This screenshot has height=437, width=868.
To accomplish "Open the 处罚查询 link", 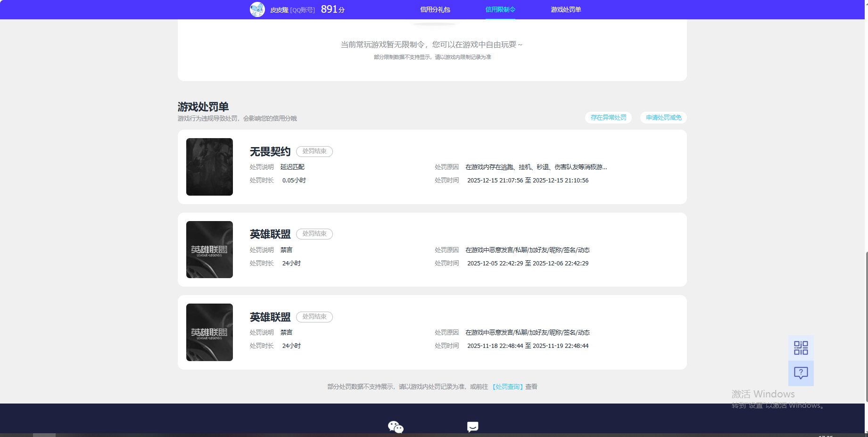I will pyautogui.click(x=508, y=387).
